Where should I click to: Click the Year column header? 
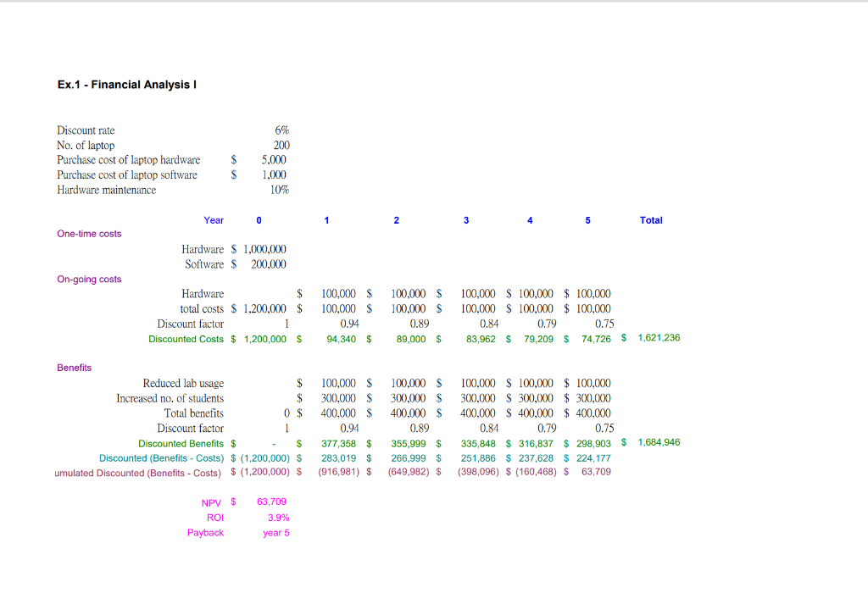[x=214, y=220]
